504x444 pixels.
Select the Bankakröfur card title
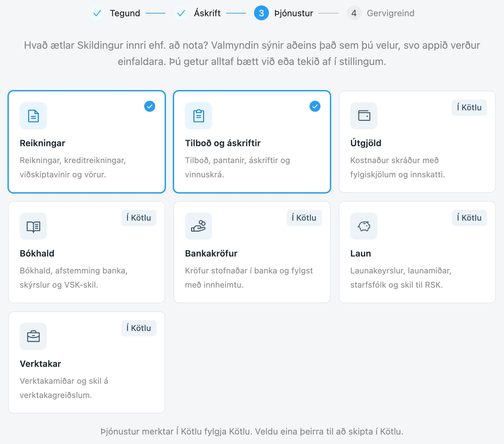point(211,253)
